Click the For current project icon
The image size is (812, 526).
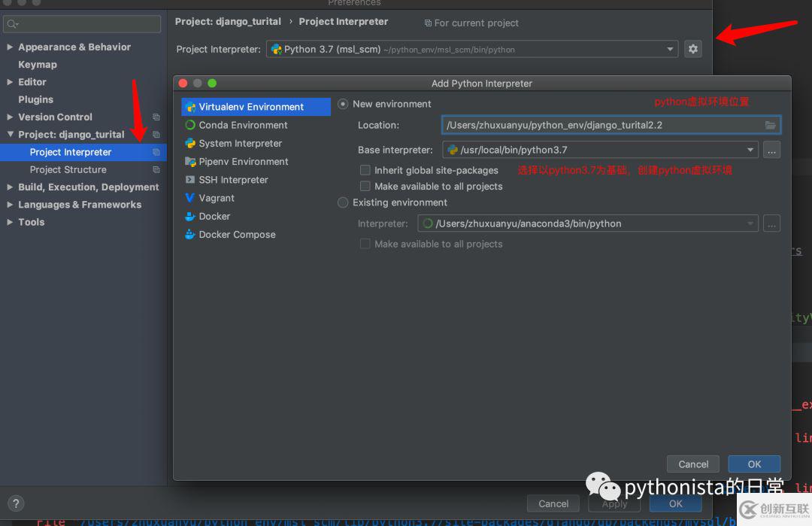tap(428, 23)
